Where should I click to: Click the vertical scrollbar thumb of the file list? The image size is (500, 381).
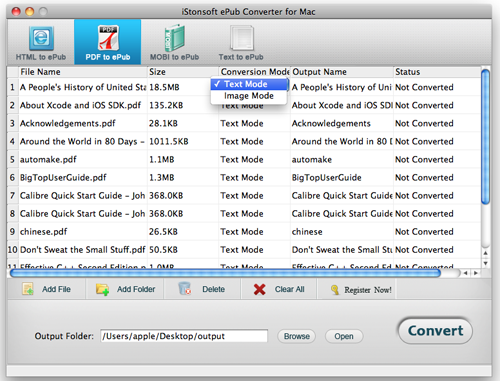485,136
